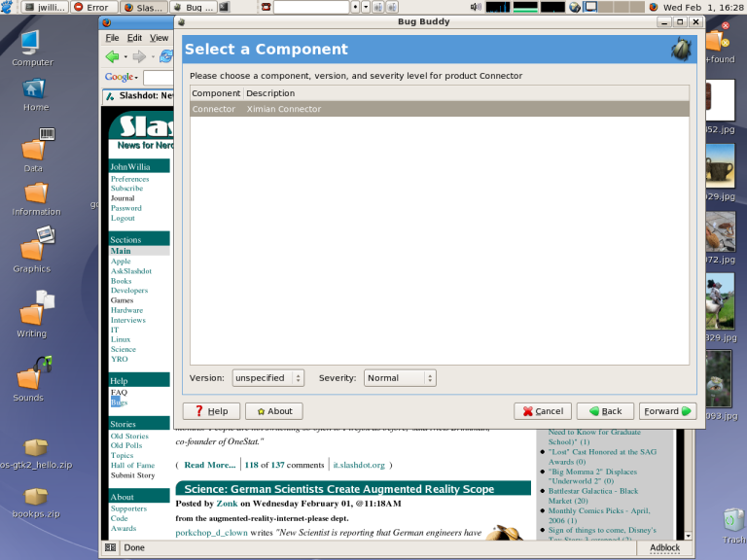Select the Data folder on desktop
Viewport: 747px width, 560px height.
pos(33,150)
